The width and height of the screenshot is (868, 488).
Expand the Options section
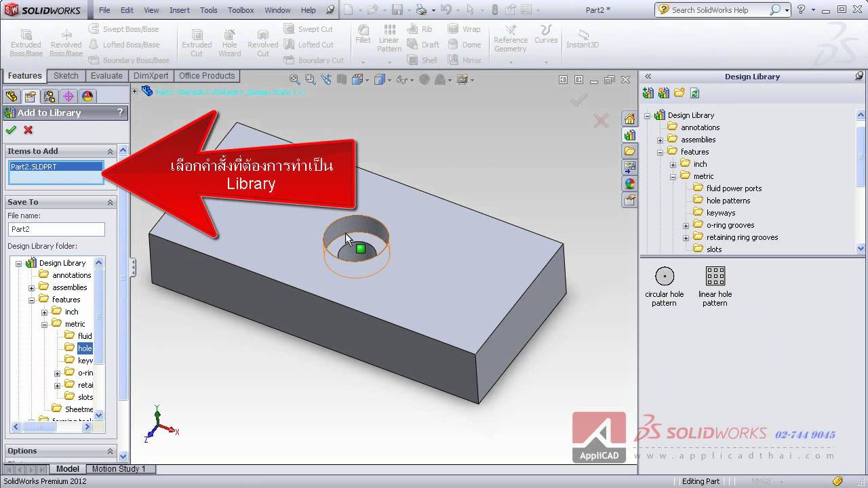click(x=110, y=451)
